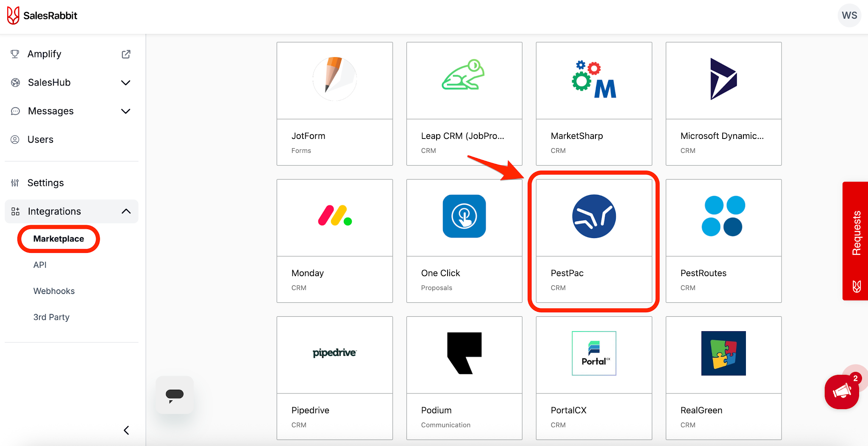Open the API submenu item
Viewport: 868px width, 446px height.
[x=40, y=265]
